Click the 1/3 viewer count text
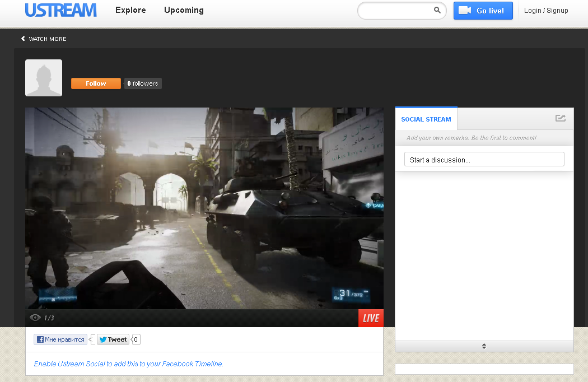The width and height of the screenshot is (588, 382). (49, 318)
